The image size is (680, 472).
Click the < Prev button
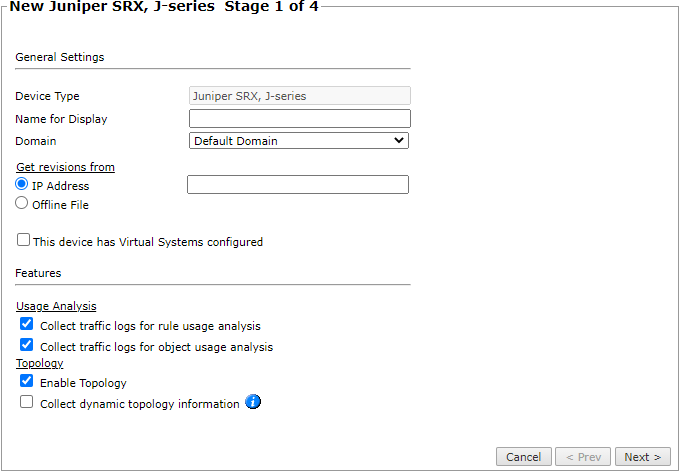coord(583,457)
